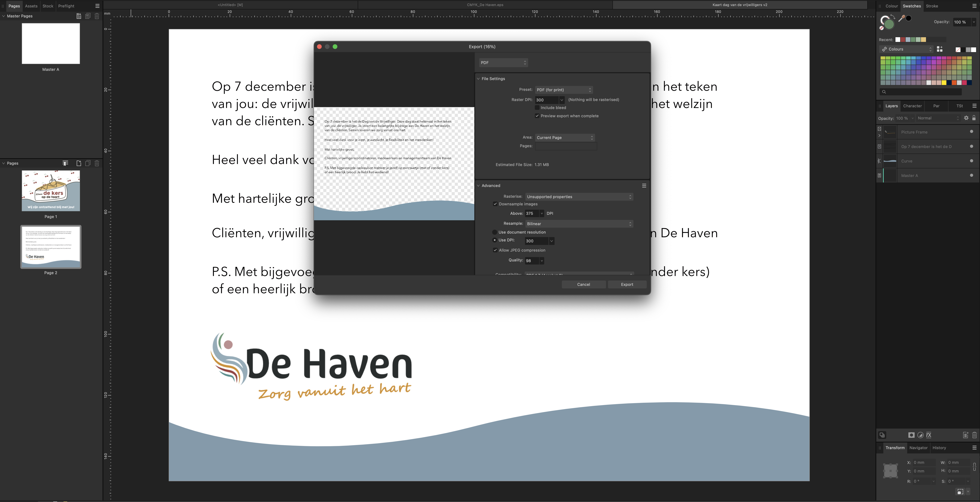This screenshot has height=502, width=980.
Task: Open the Swatches panel options menu
Action: 974,6
